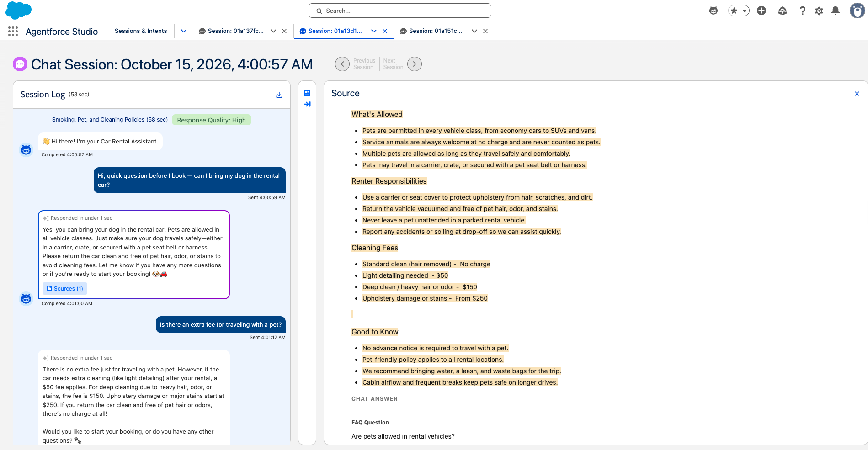Go to the Previous Session
This screenshot has width=868, height=450.
(x=342, y=64)
